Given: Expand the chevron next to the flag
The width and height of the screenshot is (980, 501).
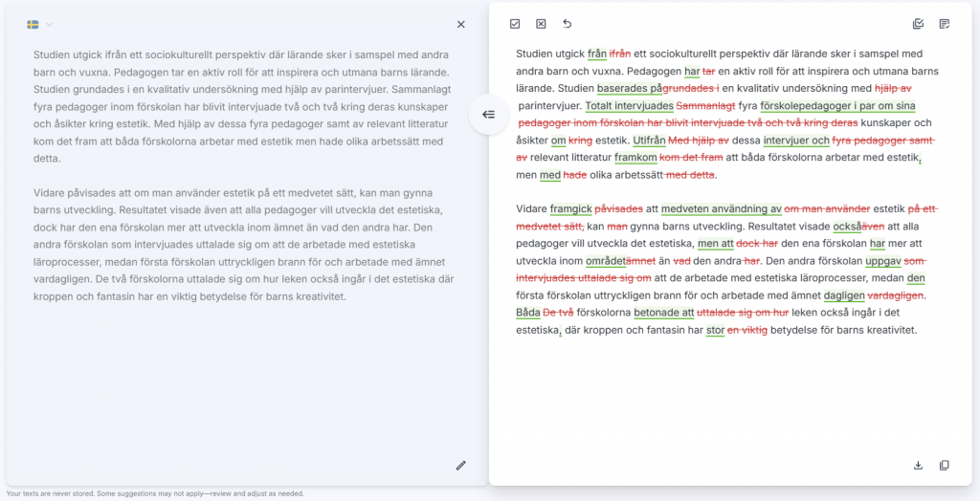Looking at the screenshot, I should tap(50, 25).
